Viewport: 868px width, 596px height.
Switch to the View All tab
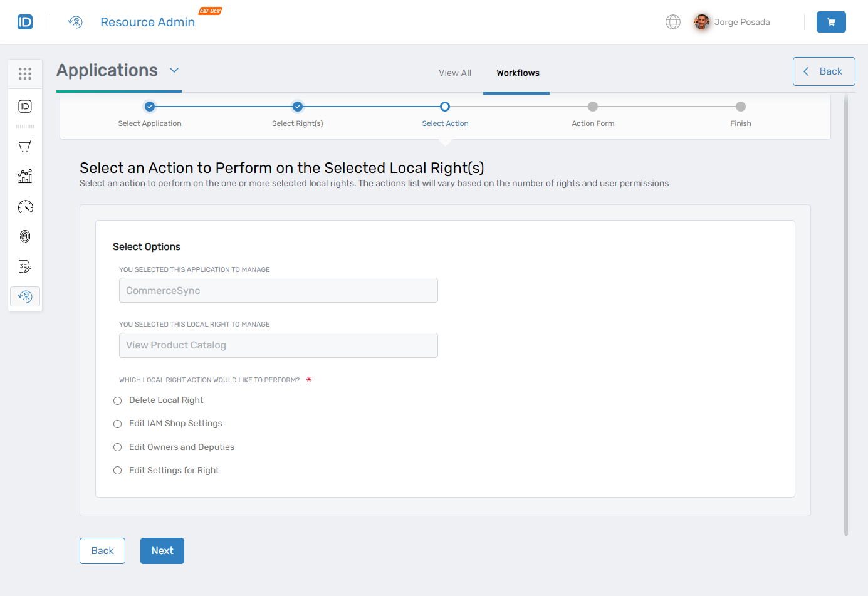[455, 73]
